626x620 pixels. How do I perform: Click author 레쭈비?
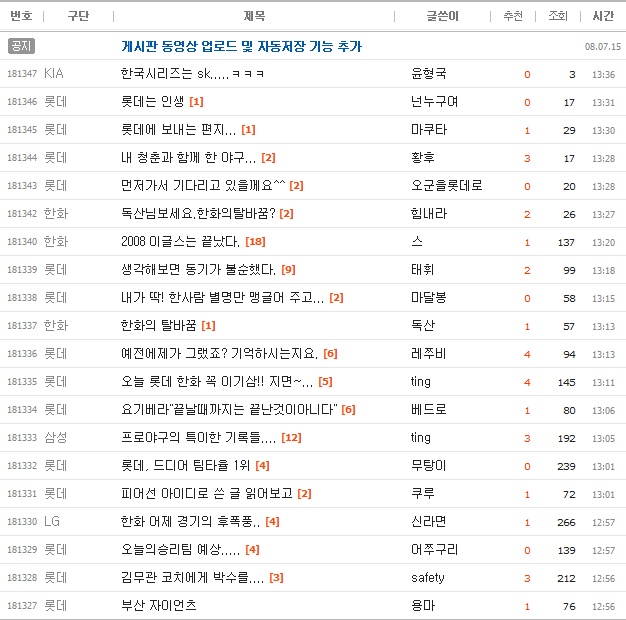[428, 353]
